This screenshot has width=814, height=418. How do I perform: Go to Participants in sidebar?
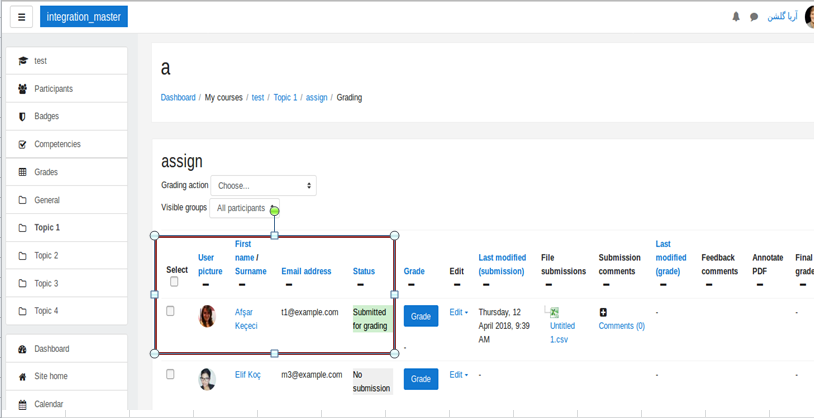click(x=66, y=89)
